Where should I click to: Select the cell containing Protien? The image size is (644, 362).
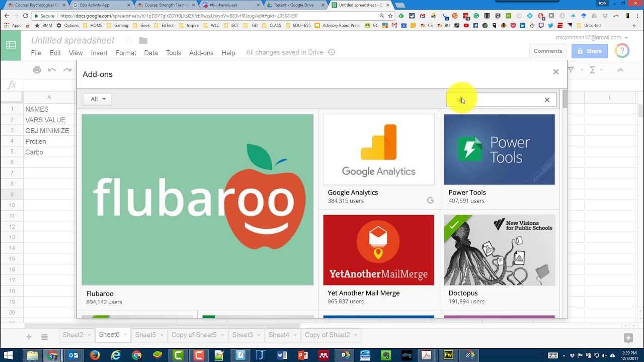click(x=49, y=141)
